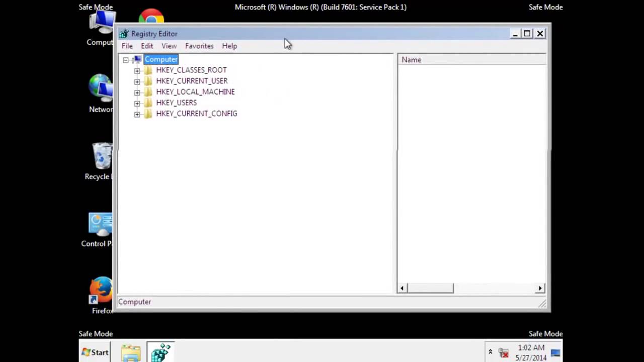Open the Help menu
The width and height of the screenshot is (644, 362).
[229, 46]
